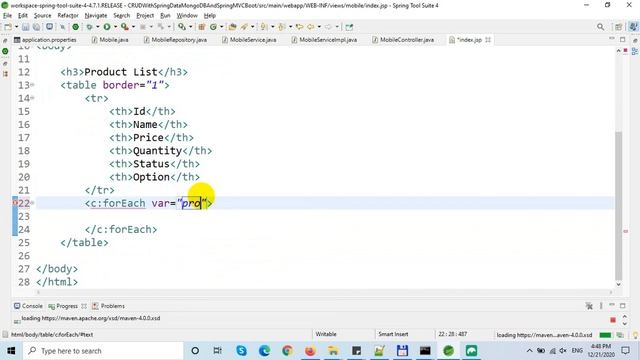
Task: Click the Back navigation arrow icon
Action: coord(311,27)
